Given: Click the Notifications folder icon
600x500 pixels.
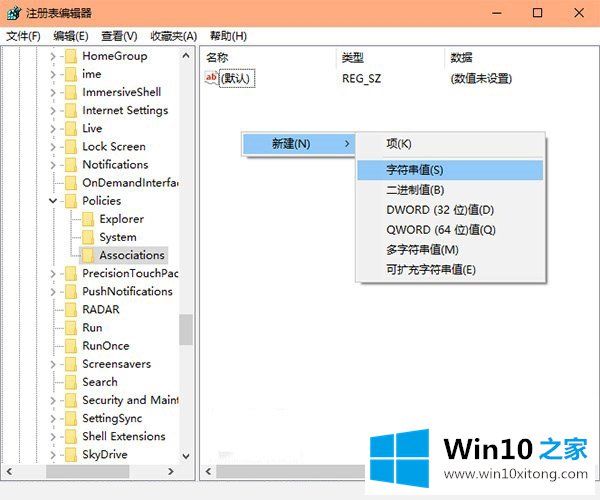Looking at the screenshot, I should click(71, 165).
